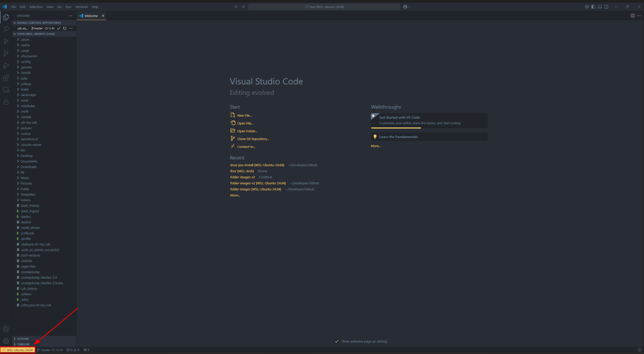
Task: Toggle secondary side bar visibility
Action: tap(606, 7)
